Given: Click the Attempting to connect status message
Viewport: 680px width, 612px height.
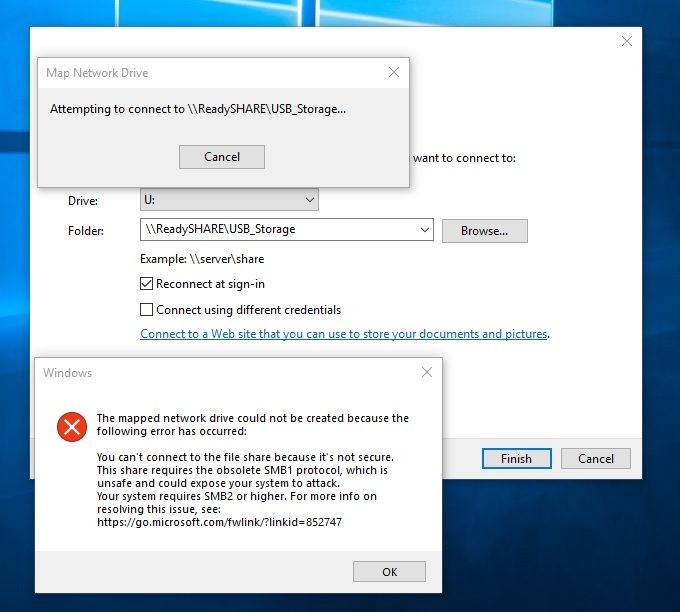Looking at the screenshot, I should [198, 109].
